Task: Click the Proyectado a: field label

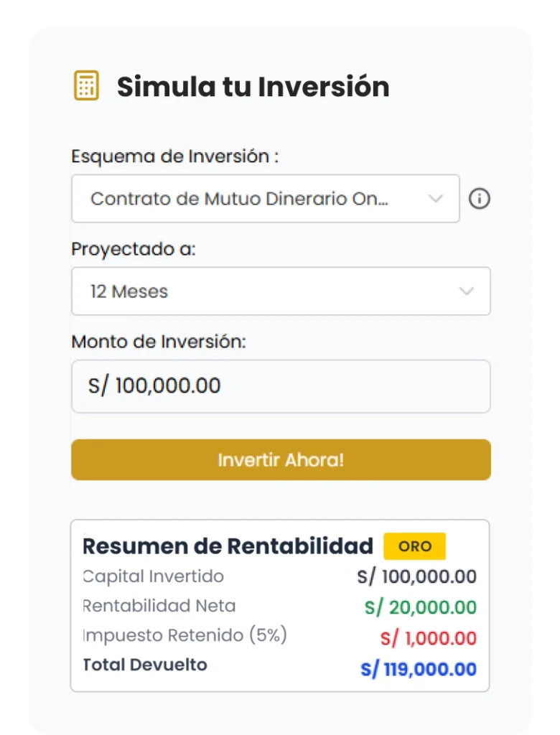Action: pos(134,249)
